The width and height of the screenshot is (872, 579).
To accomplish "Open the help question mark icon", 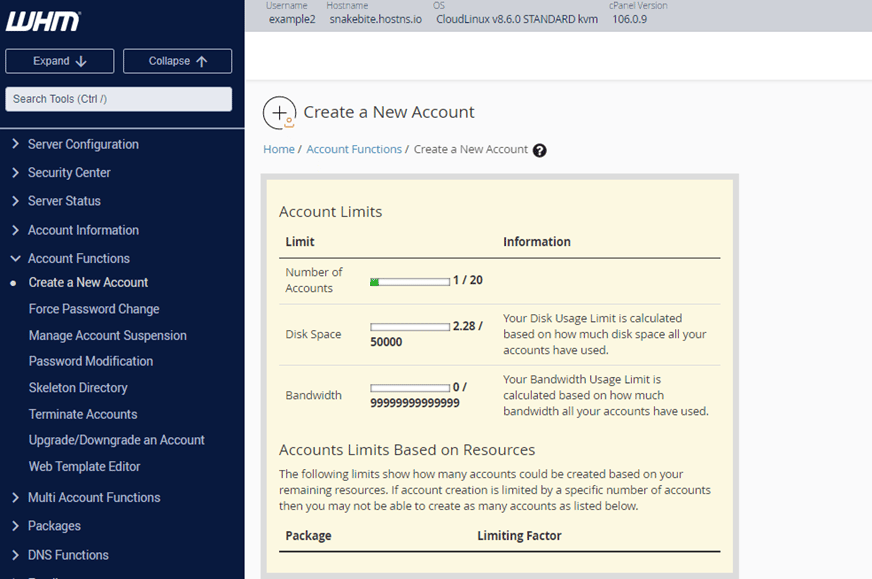I will 539,150.
